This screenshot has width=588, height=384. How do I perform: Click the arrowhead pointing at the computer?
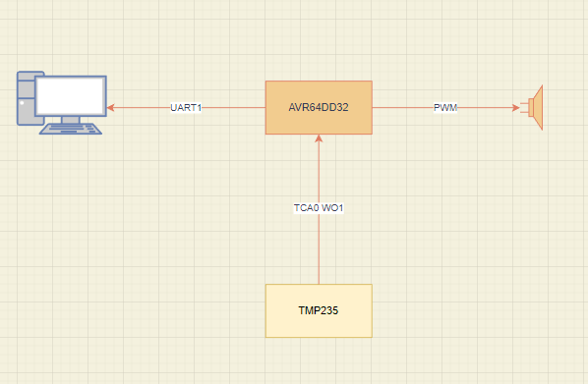pyautogui.click(x=110, y=108)
